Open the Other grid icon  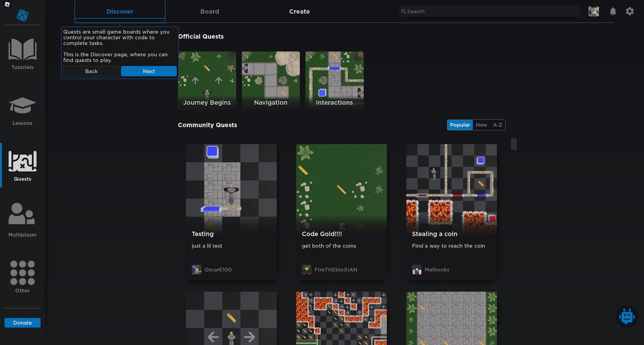[x=23, y=273]
